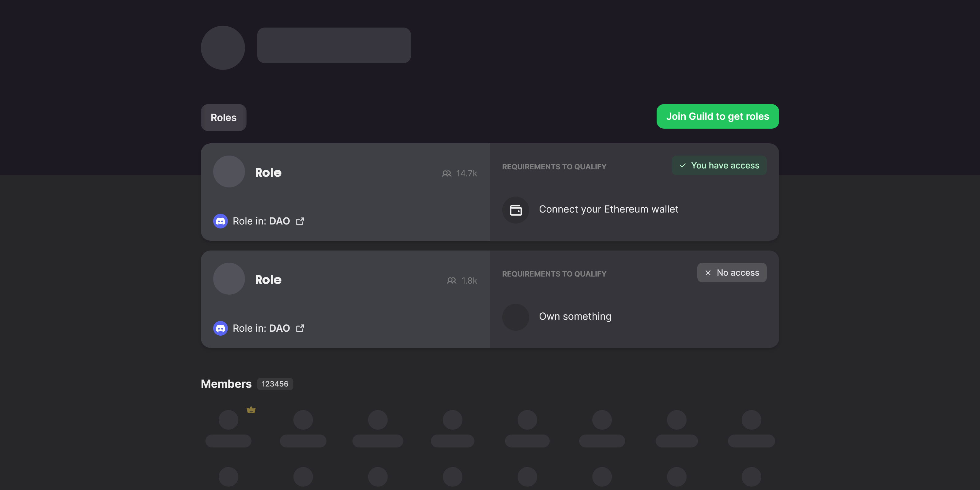Click the members count badge 123456
The image size is (980, 490).
pos(275,384)
